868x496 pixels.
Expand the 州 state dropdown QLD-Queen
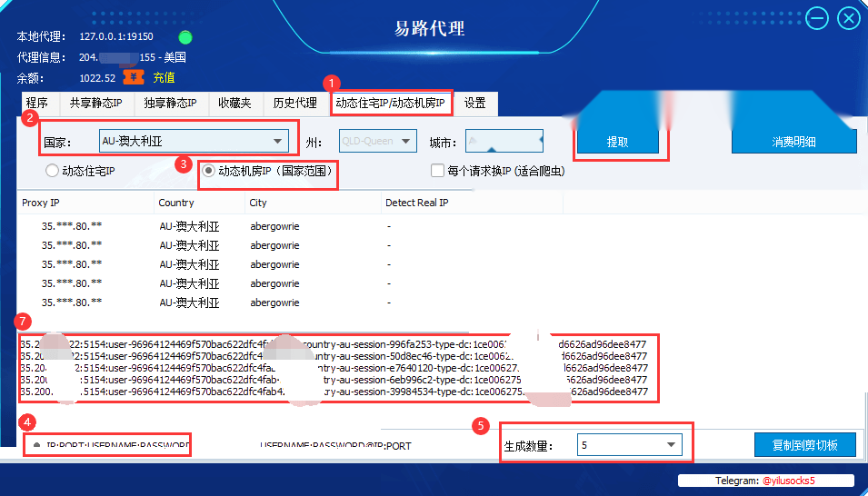[x=377, y=141]
